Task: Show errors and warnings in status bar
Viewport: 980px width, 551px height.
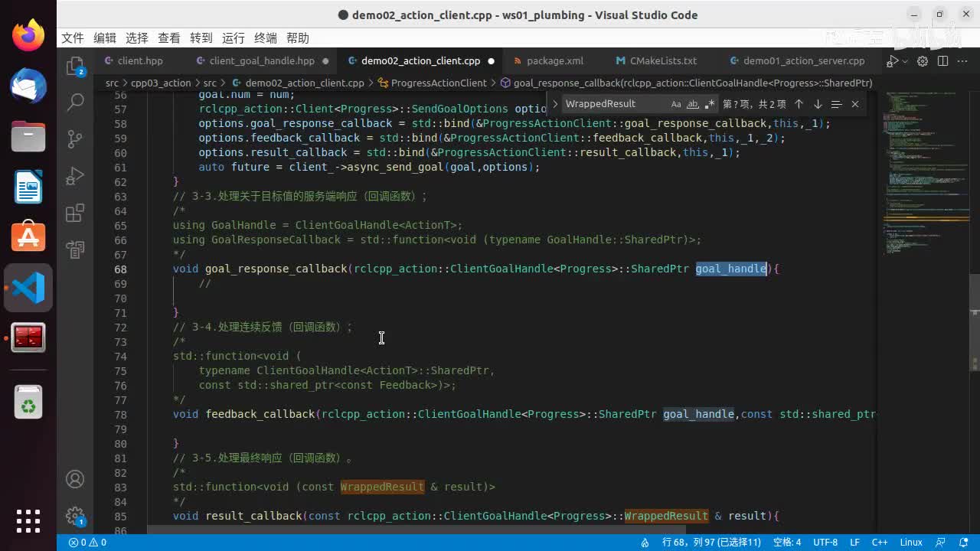Action: [87, 543]
